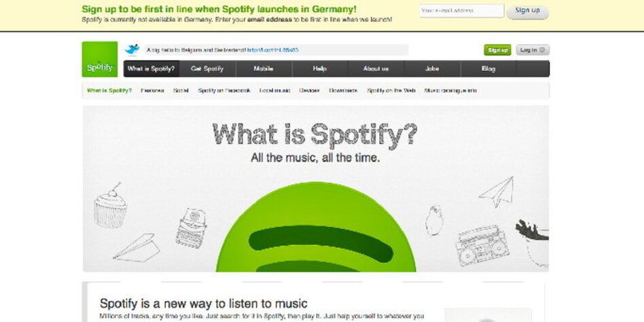Open the Spotify on Facebook sub-link
The width and height of the screenshot is (644, 322).
coord(224,90)
